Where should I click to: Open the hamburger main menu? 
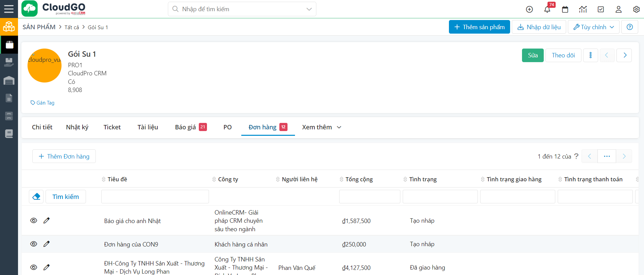[9, 9]
